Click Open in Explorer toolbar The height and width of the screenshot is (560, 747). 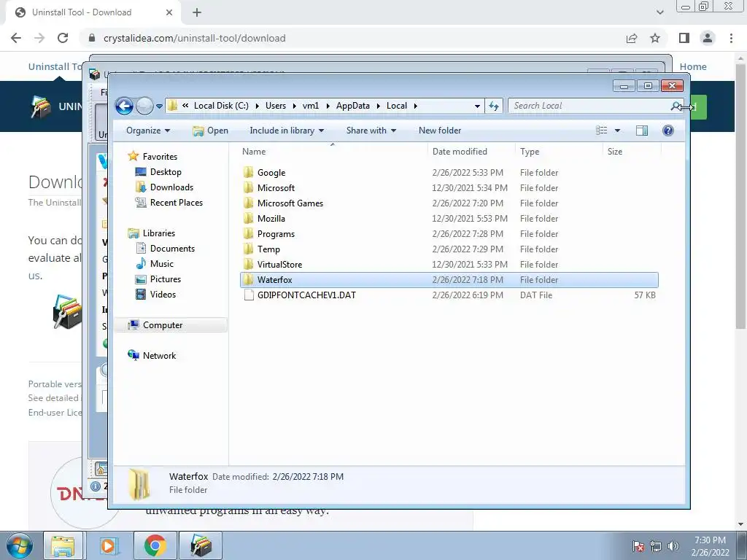pos(211,131)
